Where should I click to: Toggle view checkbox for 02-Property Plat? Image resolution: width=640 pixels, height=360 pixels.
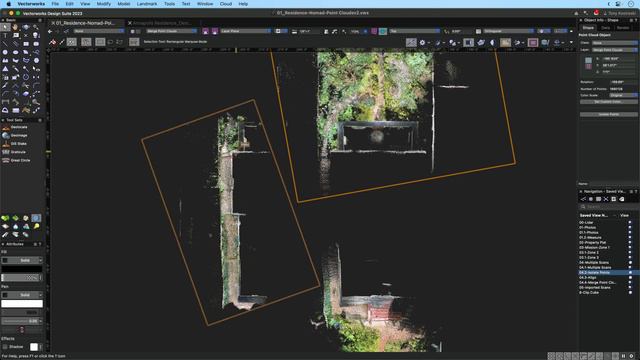click(630, 242)
